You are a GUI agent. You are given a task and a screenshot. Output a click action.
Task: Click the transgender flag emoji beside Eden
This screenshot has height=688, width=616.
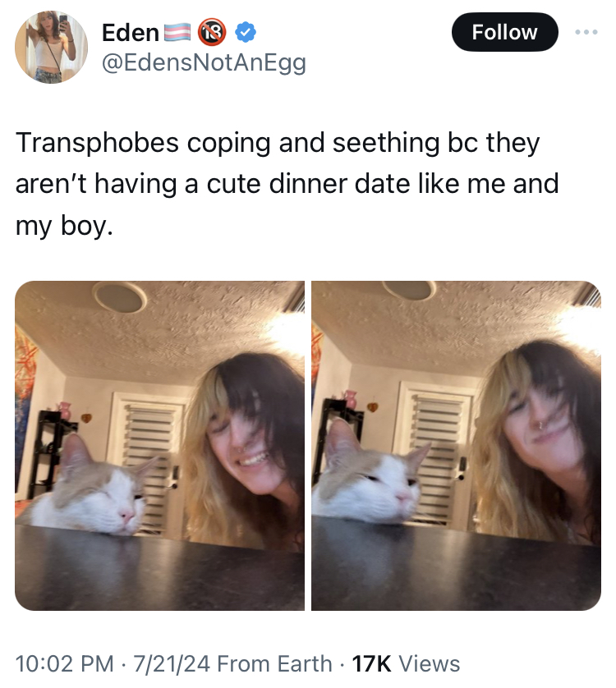177,33
